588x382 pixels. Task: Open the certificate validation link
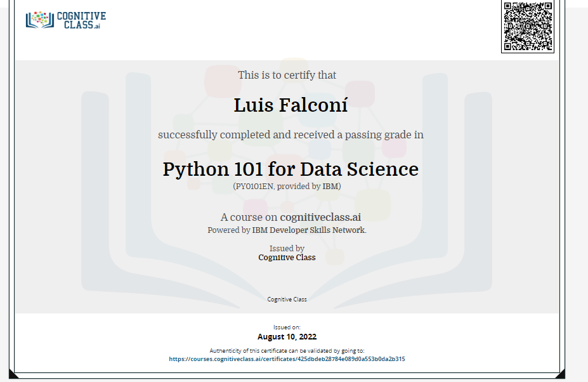click(287, 359)
